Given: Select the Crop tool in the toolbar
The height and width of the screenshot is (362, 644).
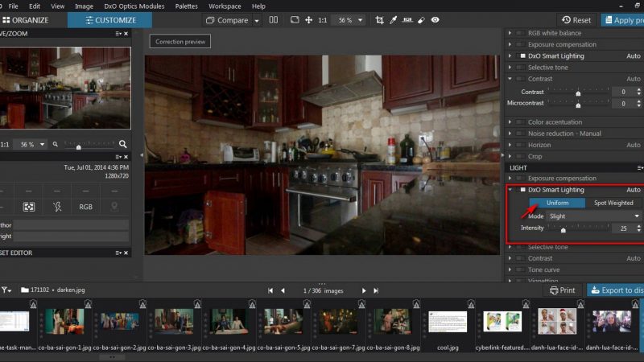Looking at the screenshot, I should [379, 20].
